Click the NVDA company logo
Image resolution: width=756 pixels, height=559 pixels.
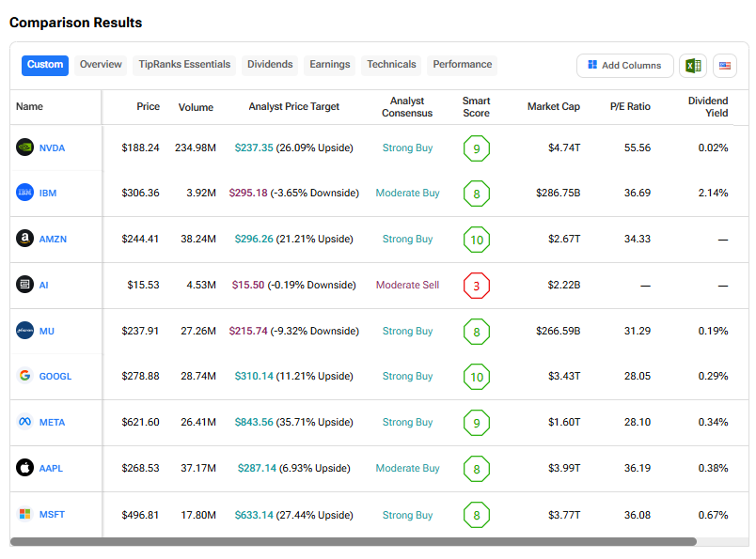25,148
